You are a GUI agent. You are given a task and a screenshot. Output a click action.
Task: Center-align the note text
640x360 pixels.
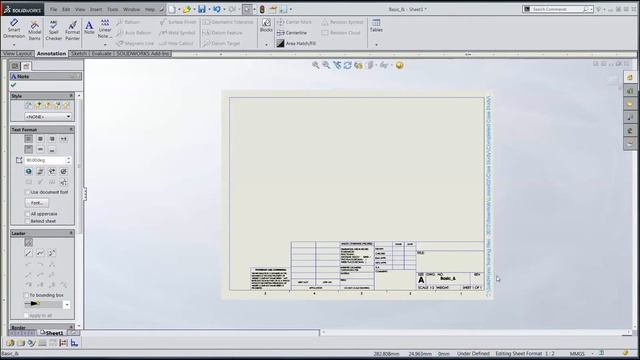pos(40,139)
